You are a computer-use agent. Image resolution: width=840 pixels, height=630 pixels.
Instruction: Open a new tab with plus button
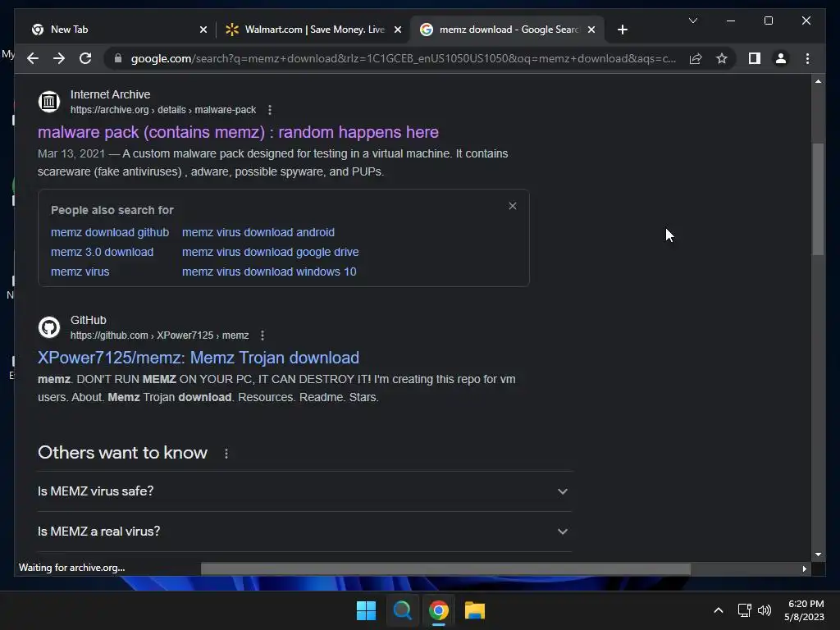(x=622, y=30)
